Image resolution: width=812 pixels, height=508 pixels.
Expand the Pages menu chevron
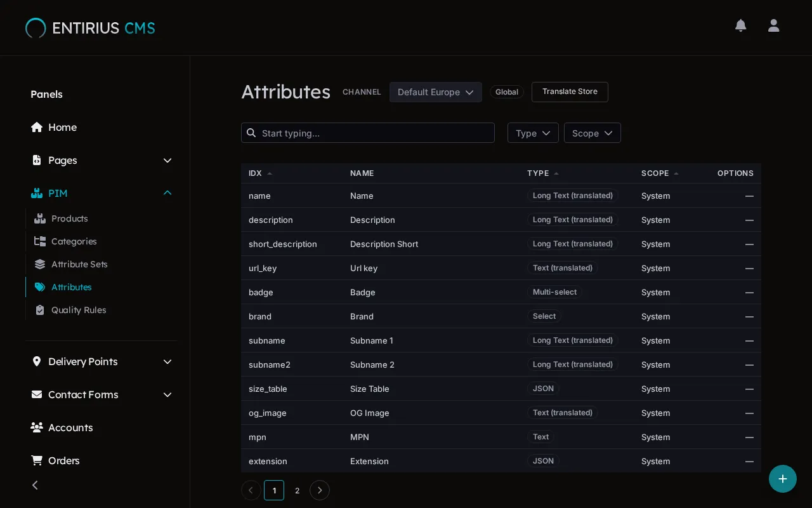(x=167, y=161)
